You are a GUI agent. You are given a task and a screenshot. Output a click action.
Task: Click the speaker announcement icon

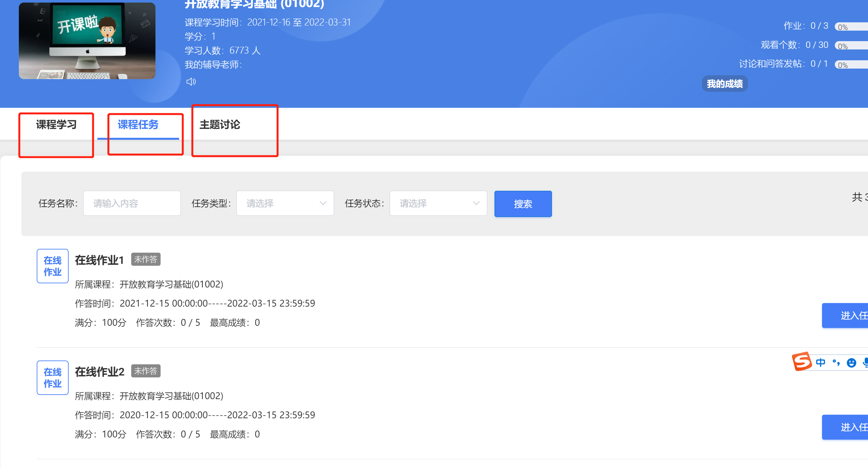tap(191, 81)
